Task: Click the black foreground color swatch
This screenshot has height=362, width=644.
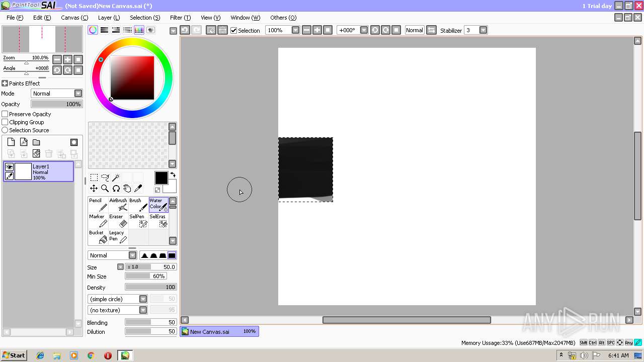Action: [x=161, y=178]
